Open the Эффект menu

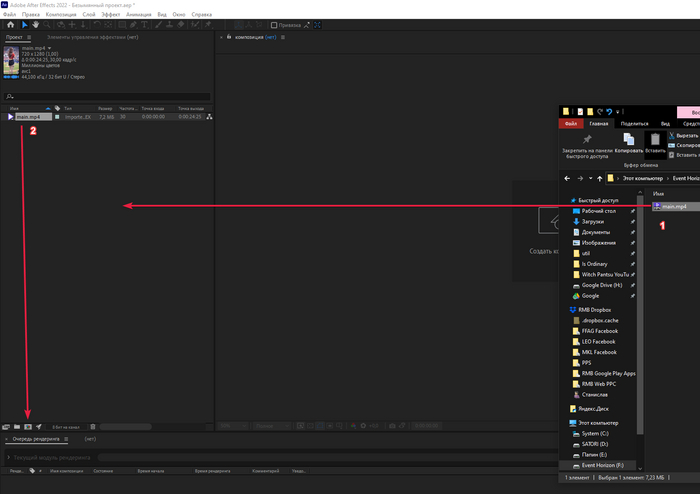point(110,15)
